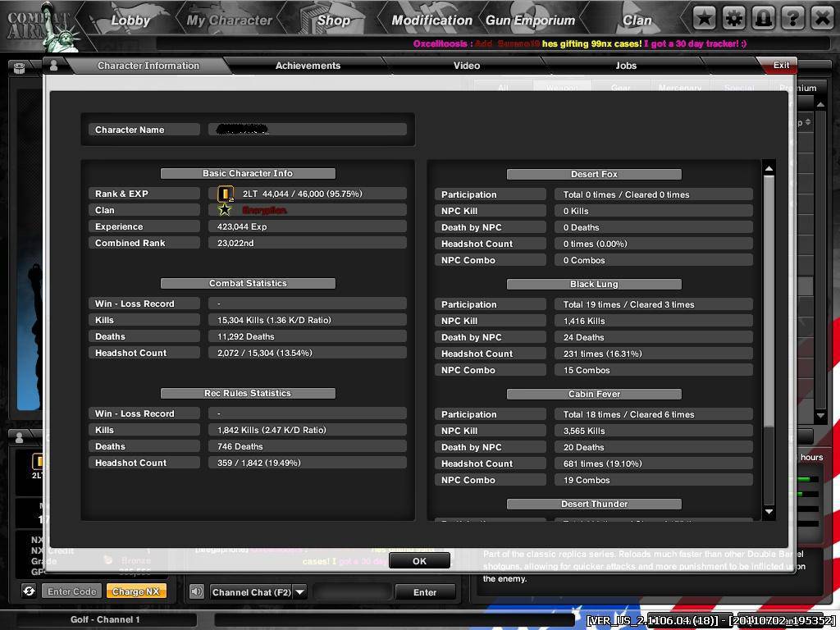Select the '11,292 Deaths' value

245,337
